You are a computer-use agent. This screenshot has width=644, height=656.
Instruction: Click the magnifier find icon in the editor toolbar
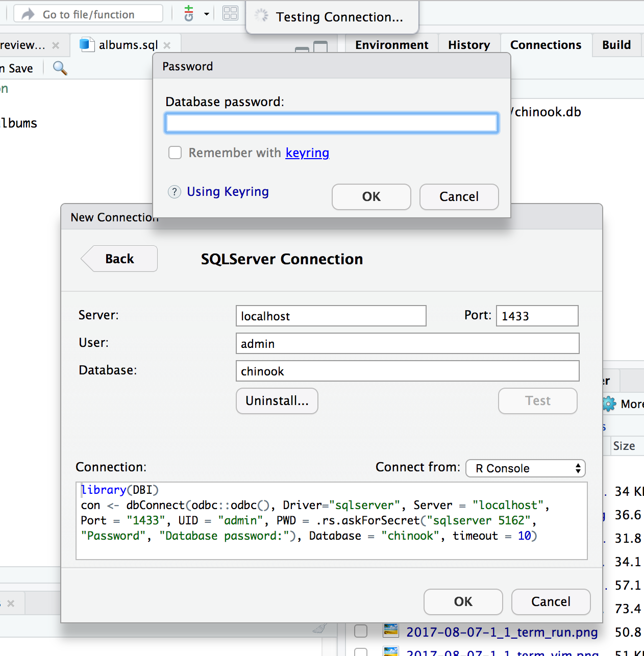pos(60,68)
